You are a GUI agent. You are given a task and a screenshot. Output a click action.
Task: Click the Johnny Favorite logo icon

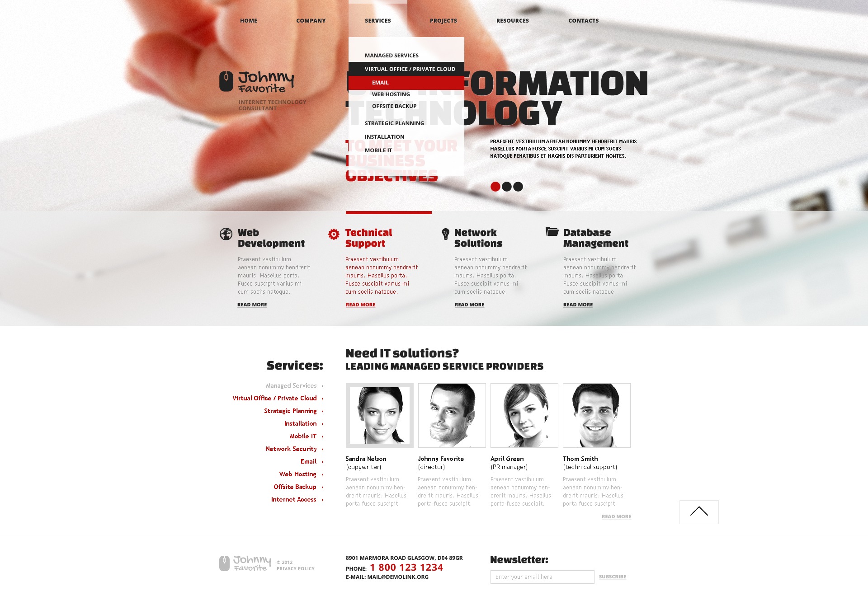coord(226,80)
